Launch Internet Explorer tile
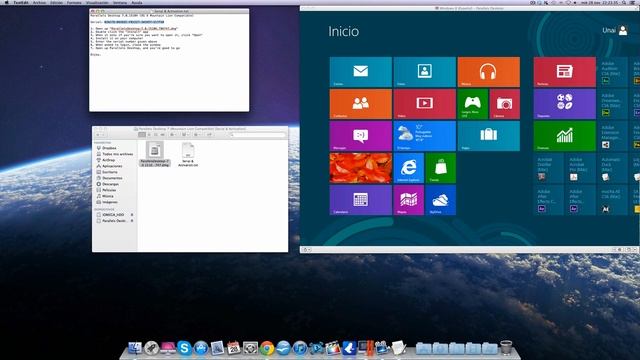 coord(409,168)
